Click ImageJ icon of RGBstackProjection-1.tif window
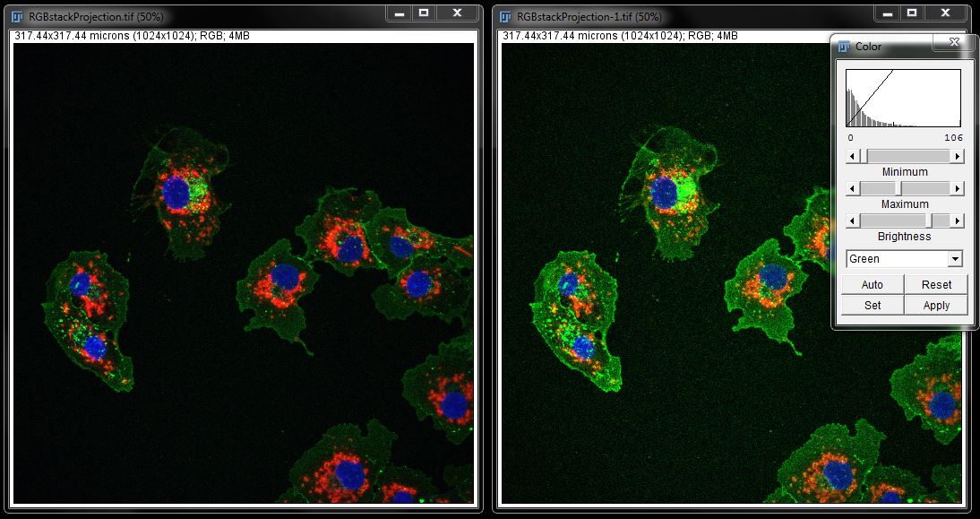This screenshot has height=519, width=980. click(507, 17)
